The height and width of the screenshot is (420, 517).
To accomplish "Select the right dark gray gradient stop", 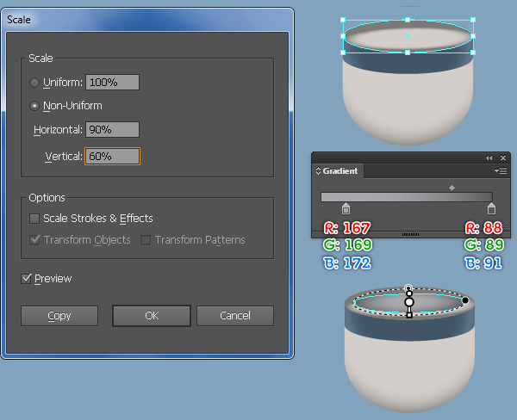I will coord(491,208).
